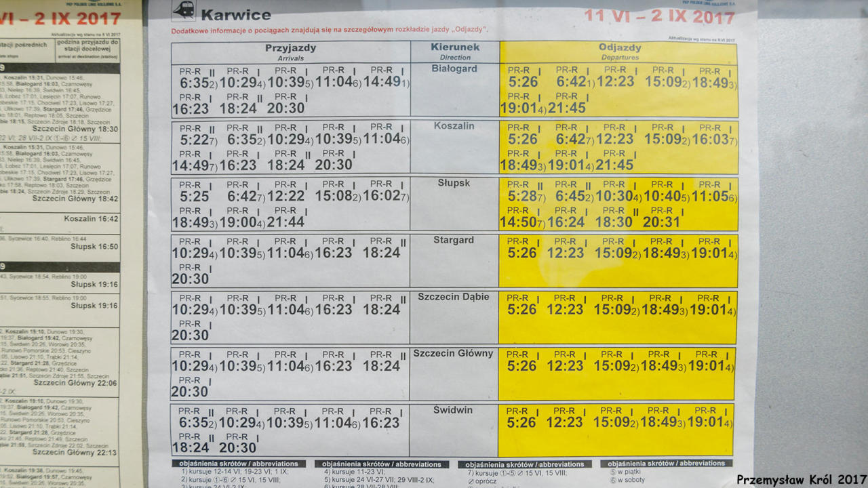Click the 14:50 departure to Słupsk

coord(519,222)
